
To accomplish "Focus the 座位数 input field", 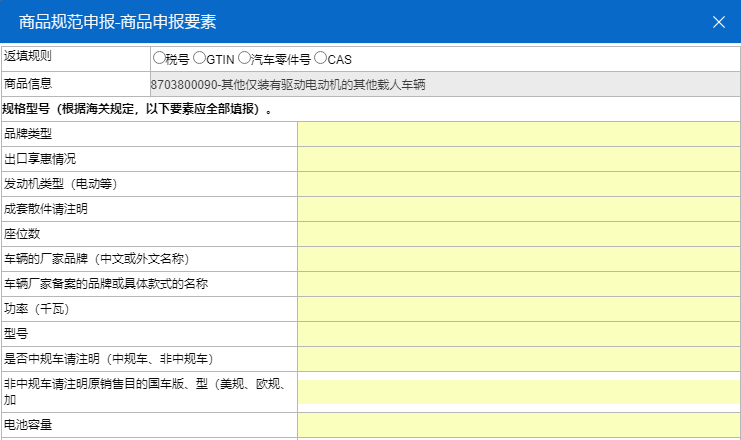I will tap(518, 234).
